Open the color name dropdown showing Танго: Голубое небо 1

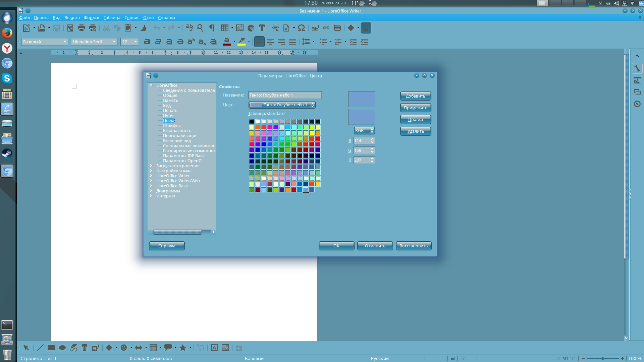pos(282,105)
